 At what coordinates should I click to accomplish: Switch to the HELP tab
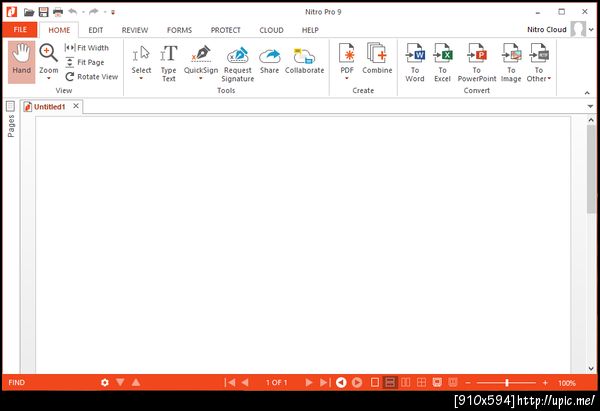click(310, 30)
